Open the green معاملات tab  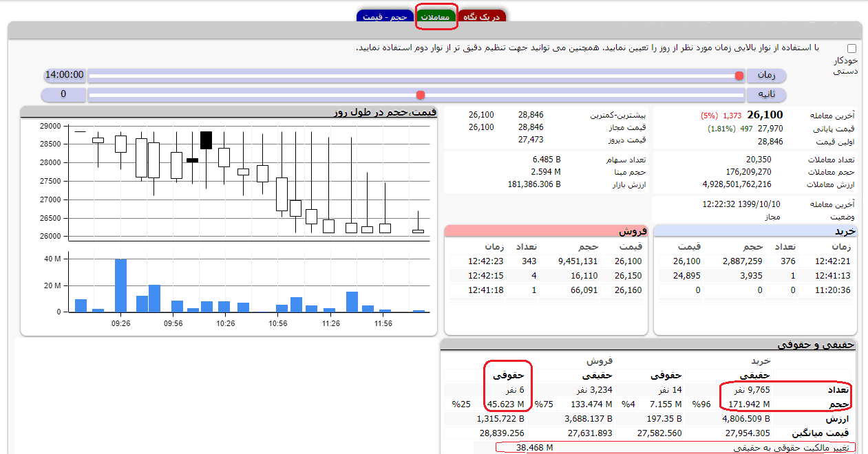(436, 17)
